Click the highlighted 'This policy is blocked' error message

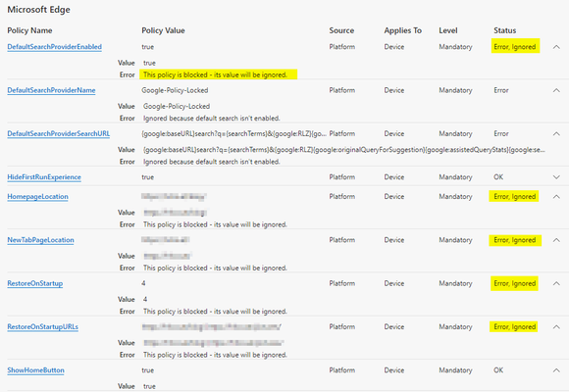215,75
